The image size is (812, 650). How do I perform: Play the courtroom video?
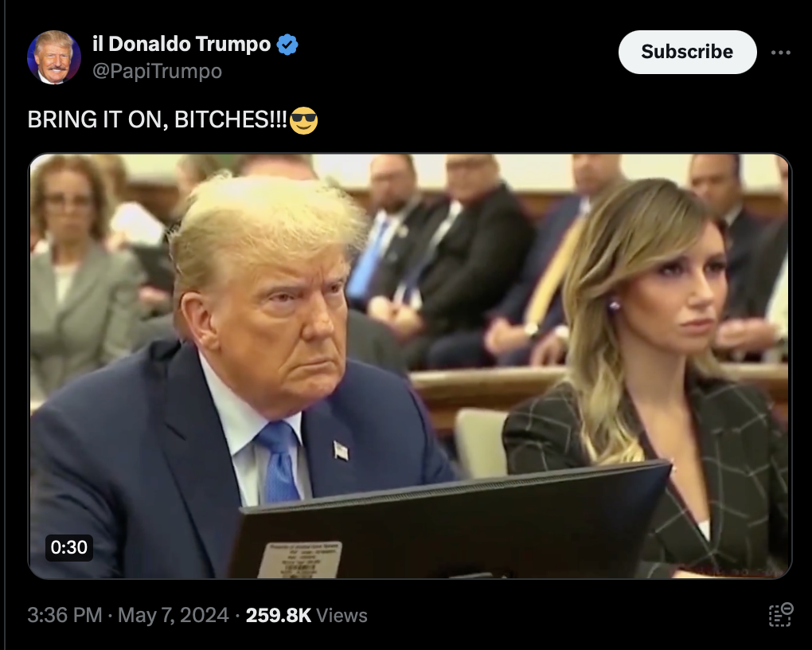pos(410,366)
